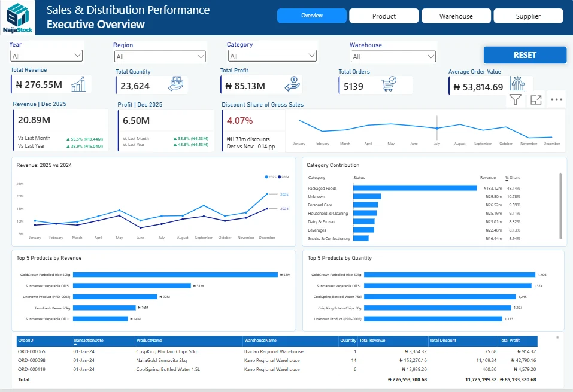The image size is (573, 392).
Task: Open the Year dropdown
Action: 47,56
